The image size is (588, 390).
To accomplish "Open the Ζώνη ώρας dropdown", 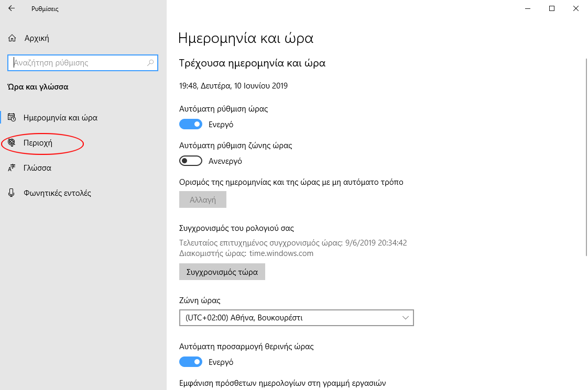I will [x=296, y=318].
